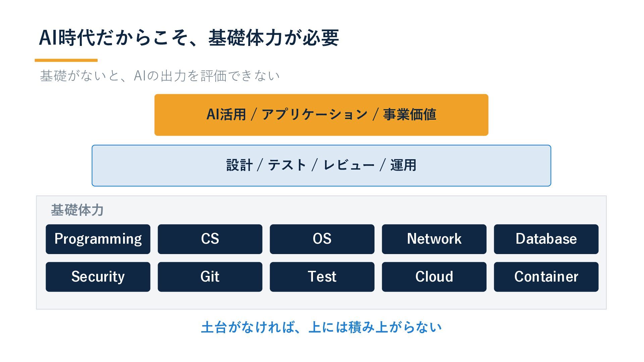Image resolution: width=644 pixels, height=362 pixels.
Task: Select the Container box
Action: coord(546,277)
